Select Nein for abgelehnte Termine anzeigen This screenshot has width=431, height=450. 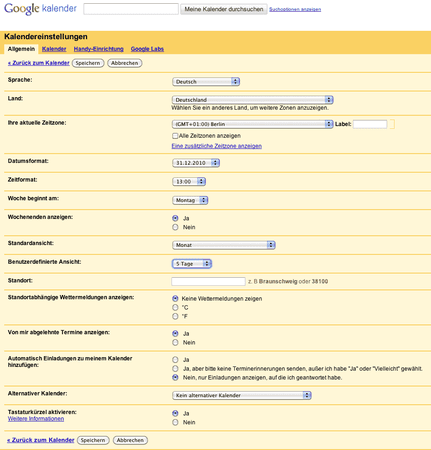(x=175, y=342)
